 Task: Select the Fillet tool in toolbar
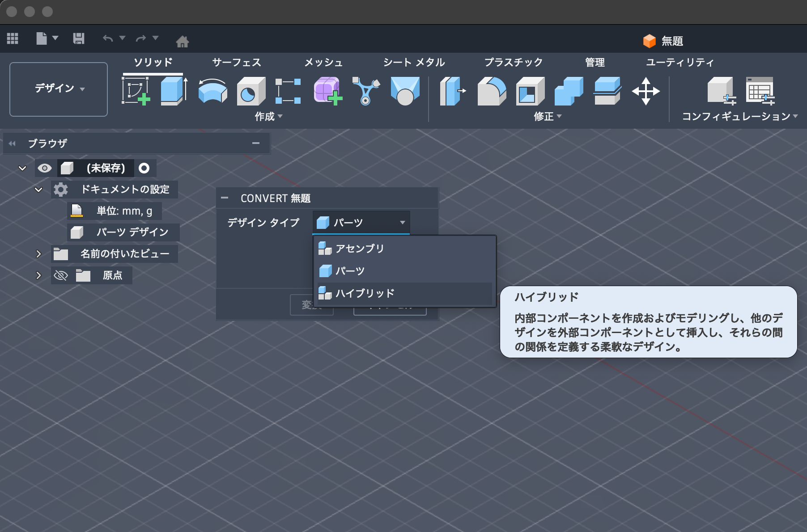tap(491, 91)
